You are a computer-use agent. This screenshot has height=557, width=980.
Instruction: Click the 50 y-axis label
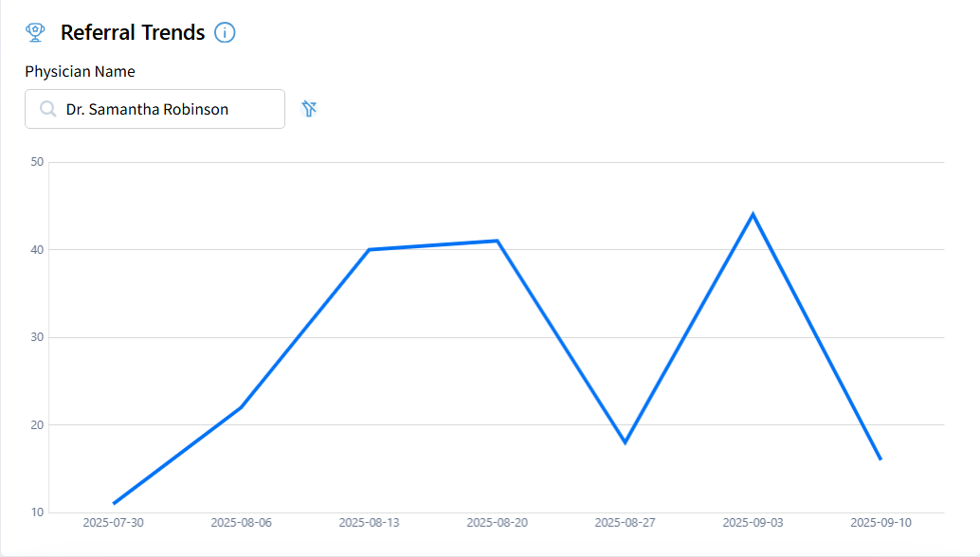click(37, 162)
